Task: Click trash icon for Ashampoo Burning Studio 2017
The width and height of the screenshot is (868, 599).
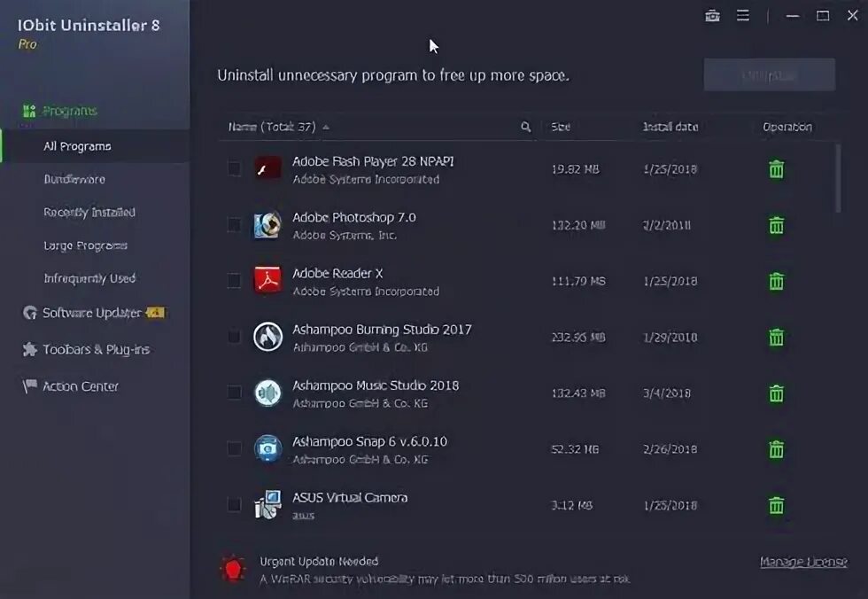Action: (776, 337)
